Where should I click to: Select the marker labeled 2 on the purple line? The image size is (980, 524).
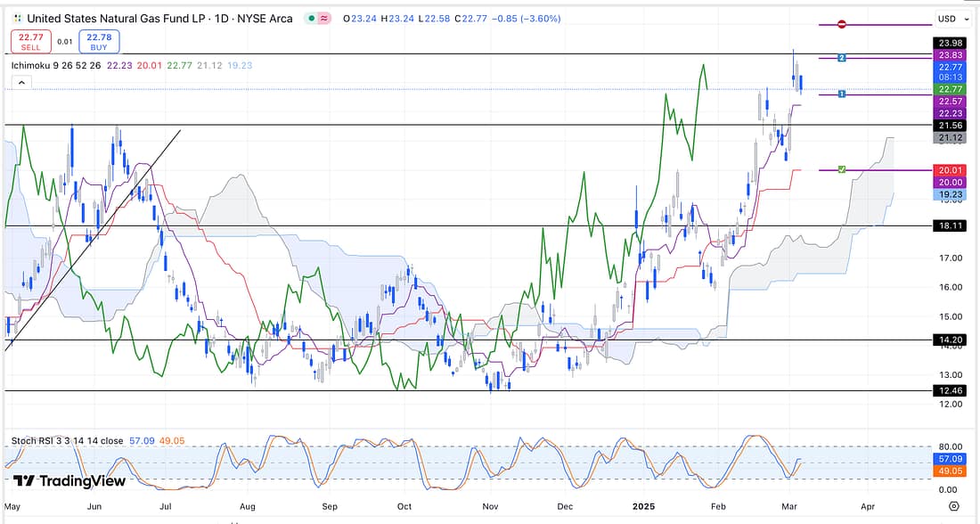point(841,58)
